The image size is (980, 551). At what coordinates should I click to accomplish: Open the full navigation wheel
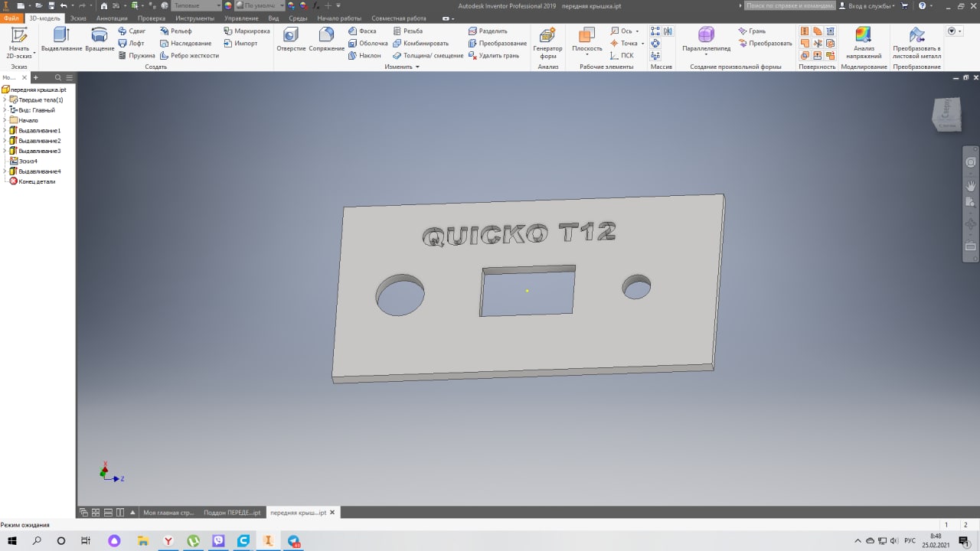(x=971, y=162)
